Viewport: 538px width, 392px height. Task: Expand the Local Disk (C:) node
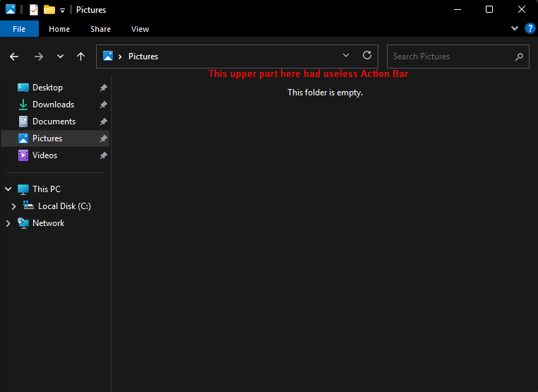tap(13, 206)
